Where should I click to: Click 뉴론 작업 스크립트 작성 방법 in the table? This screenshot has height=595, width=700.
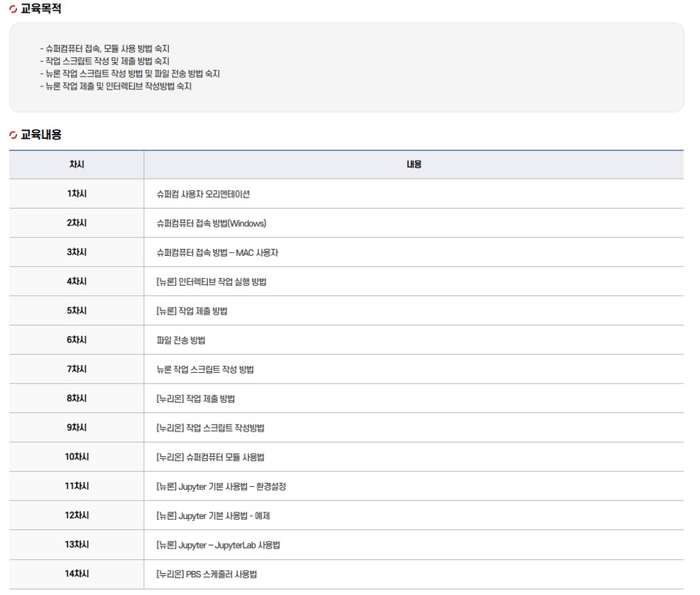point(205,370)
